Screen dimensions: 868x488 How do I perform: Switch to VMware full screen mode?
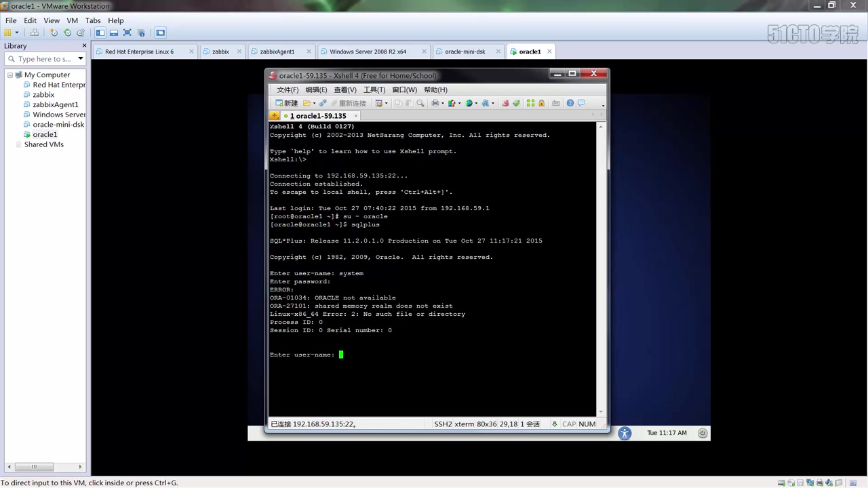coord(127,33)
